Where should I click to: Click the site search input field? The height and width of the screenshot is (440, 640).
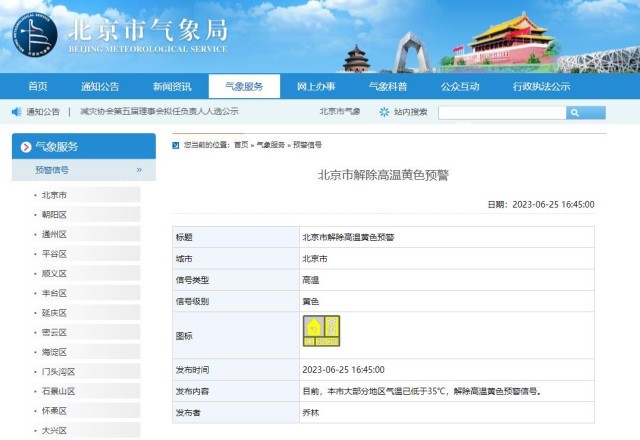click(x=501, y=112)
